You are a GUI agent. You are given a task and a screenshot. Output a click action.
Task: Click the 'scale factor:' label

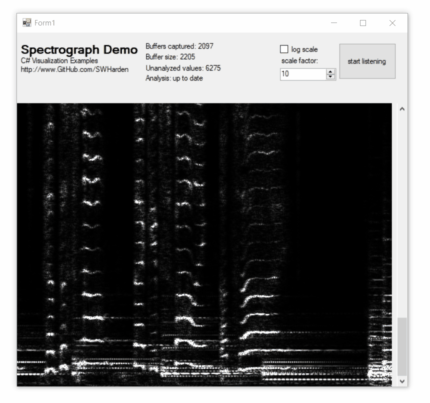[x=300, y=61]
